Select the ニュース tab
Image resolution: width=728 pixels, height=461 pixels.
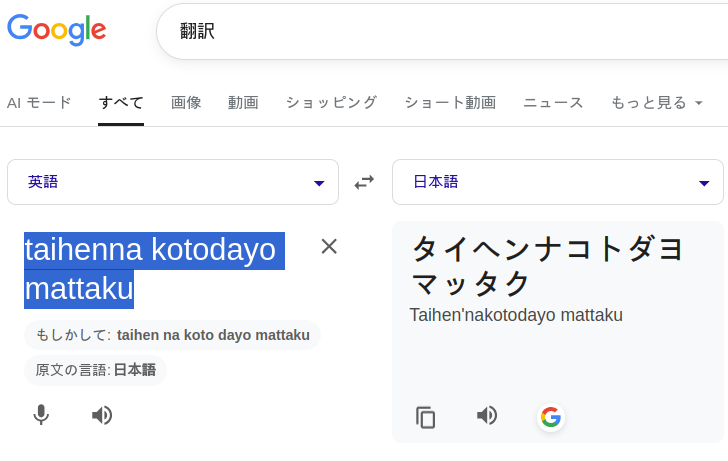pos(553,102)
